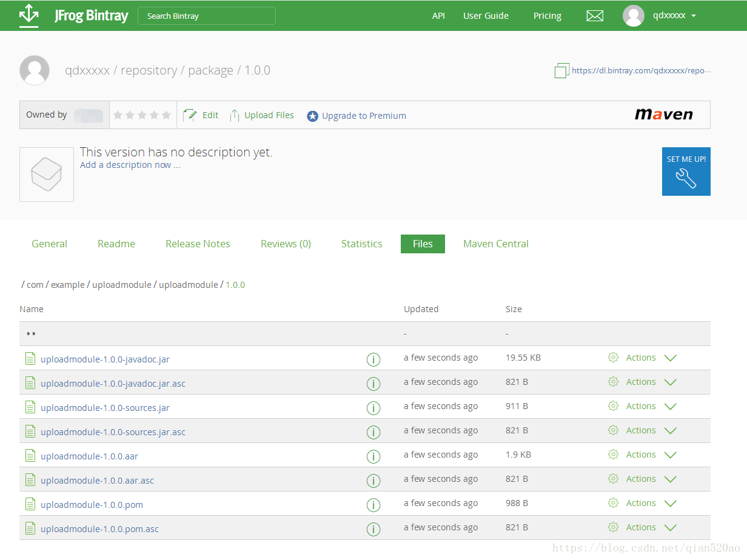Go up via the '..' parent directory row
Viewport: 747px width, 560px height.
(365, 334)
